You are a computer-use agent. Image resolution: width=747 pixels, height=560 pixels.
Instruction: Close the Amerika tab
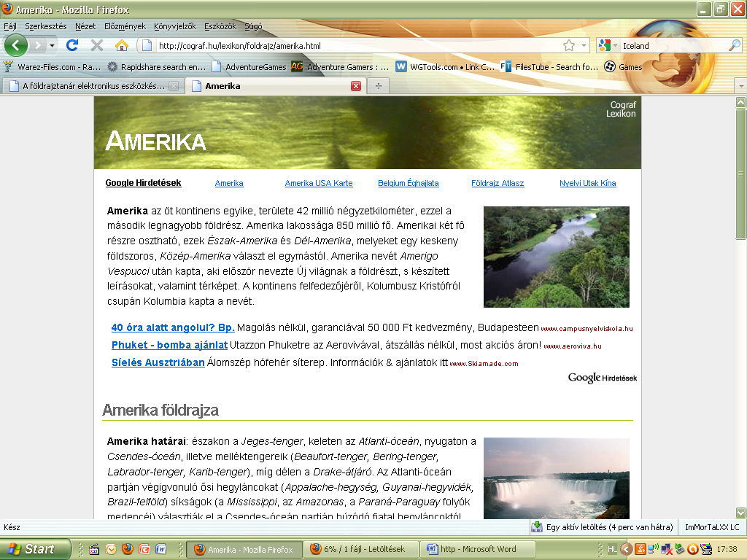click(356, 86)
